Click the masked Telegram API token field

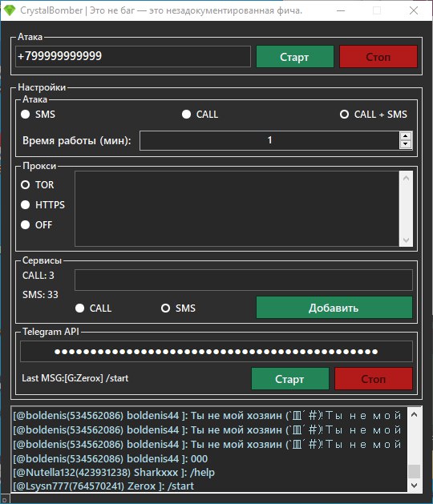(x=216, y=351)
